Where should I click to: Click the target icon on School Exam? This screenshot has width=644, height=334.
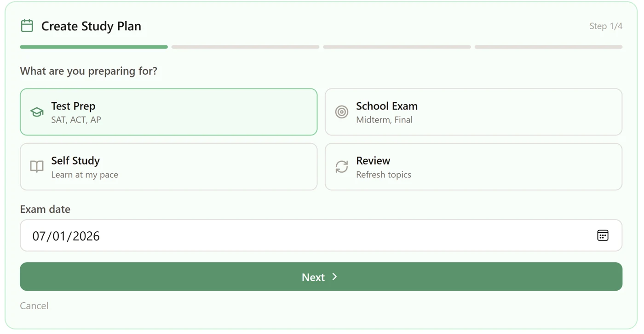341,112
